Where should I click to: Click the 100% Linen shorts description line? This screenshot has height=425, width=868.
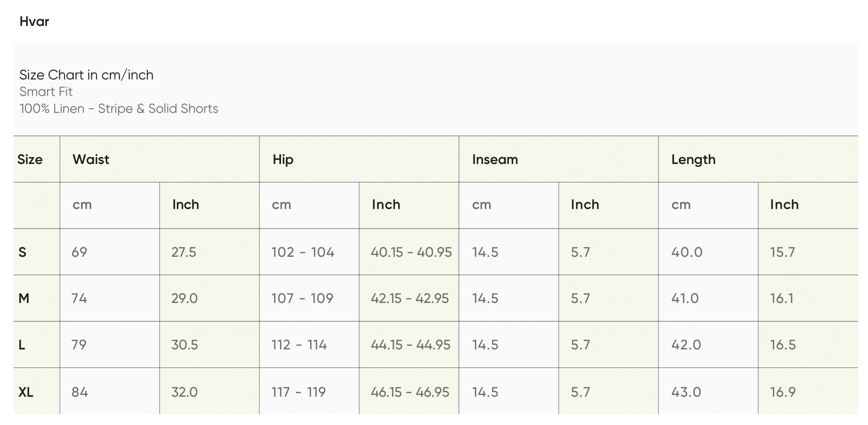pos(119,109)
